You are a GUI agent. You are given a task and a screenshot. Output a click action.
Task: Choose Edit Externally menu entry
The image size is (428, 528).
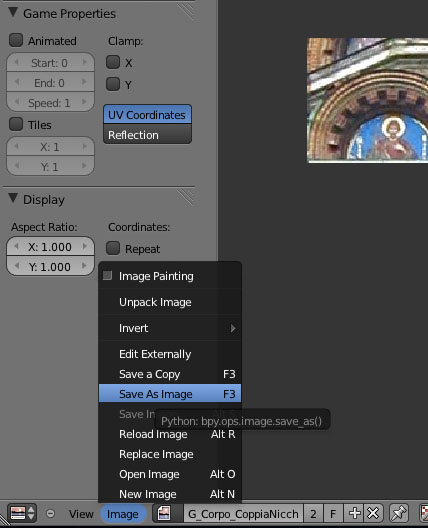click(170, 354)
